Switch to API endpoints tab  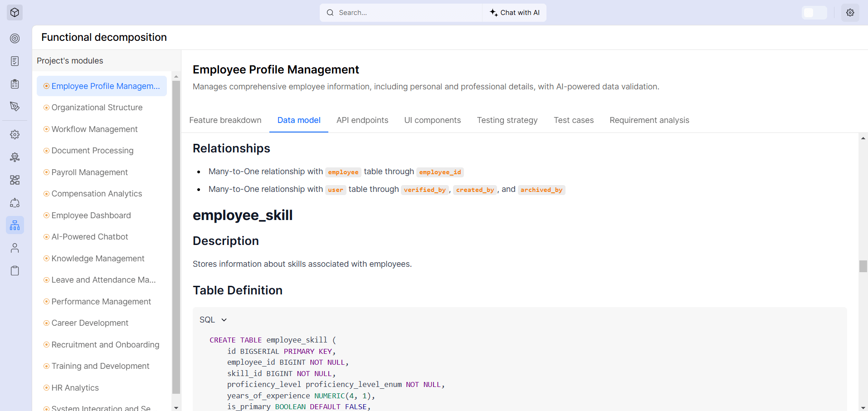pyautogui.click(x=362, y=120)
